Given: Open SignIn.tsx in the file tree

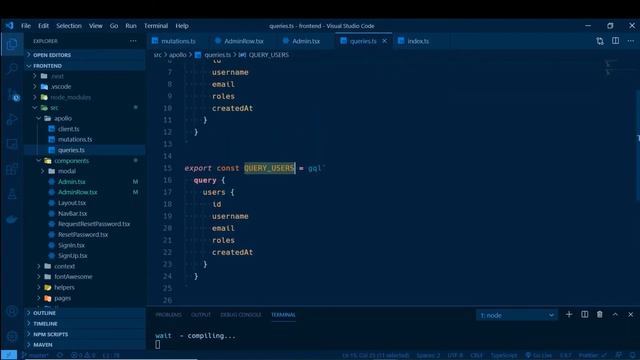Looking at the screenshot, I should pos(71,245).
